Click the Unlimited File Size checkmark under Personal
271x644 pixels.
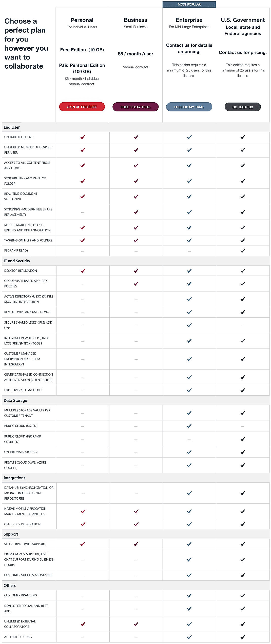(x=82, y=137)
